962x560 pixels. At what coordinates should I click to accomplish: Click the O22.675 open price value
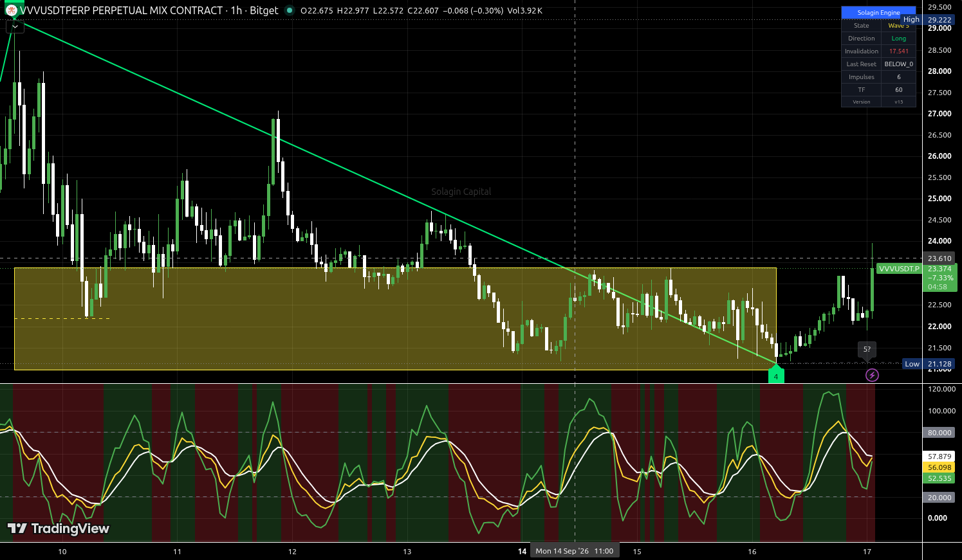coord(317,10)
